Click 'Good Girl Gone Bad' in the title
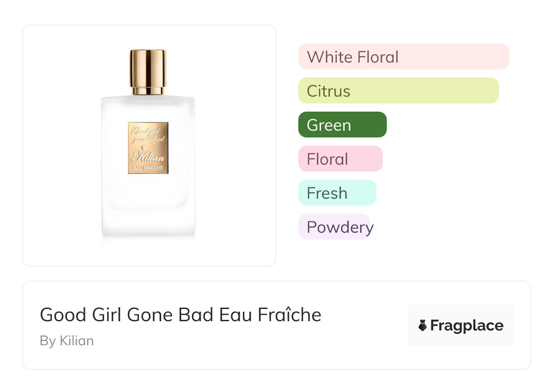This screenshot has height=392, width=553. click(x=128, y=315)
